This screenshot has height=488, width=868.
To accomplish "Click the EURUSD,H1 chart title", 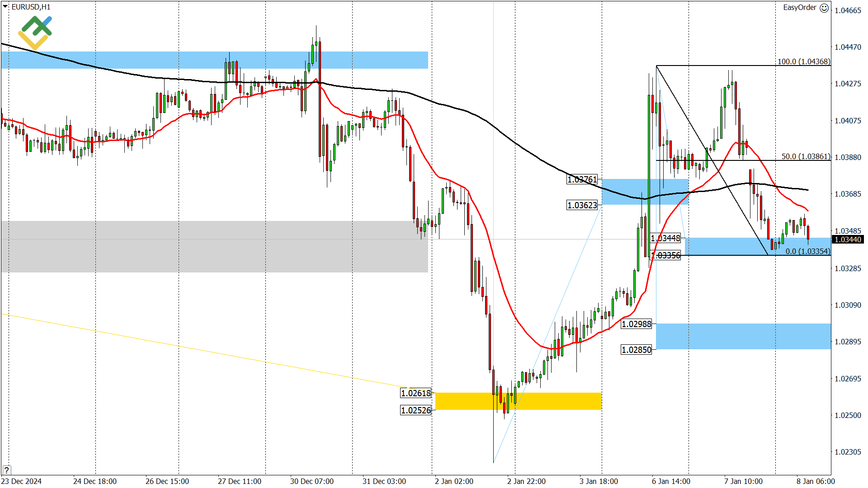I will pos(32,7).
